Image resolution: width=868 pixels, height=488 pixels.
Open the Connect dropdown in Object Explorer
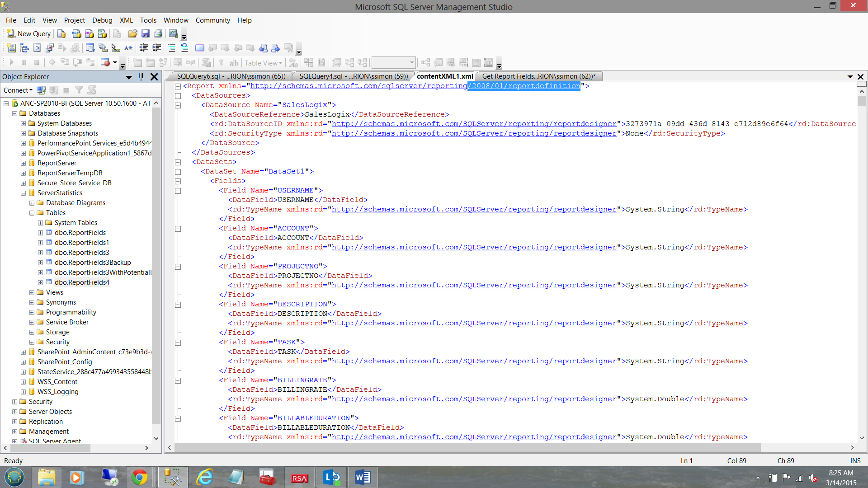click(18, 90)
